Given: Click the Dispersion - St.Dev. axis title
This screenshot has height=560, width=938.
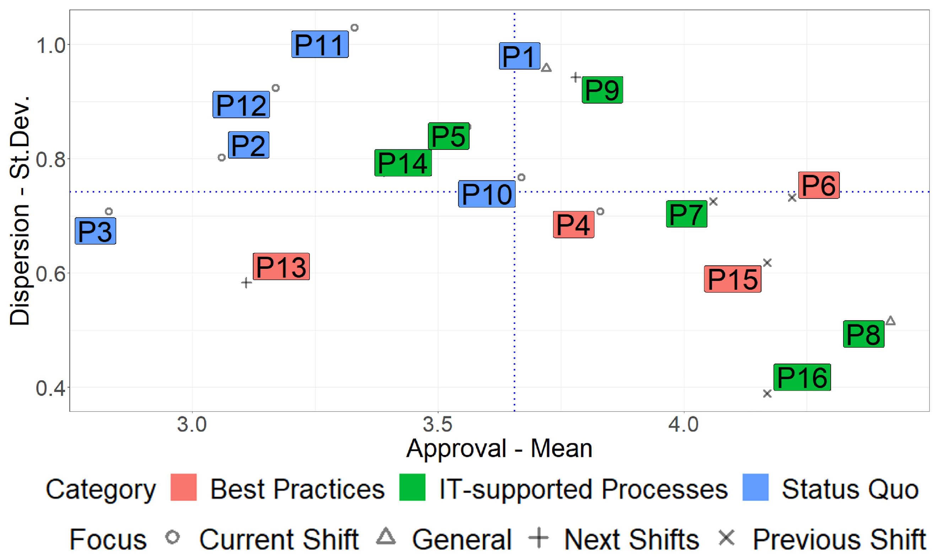Looking at the screenshot, I should tap(20, 211).
